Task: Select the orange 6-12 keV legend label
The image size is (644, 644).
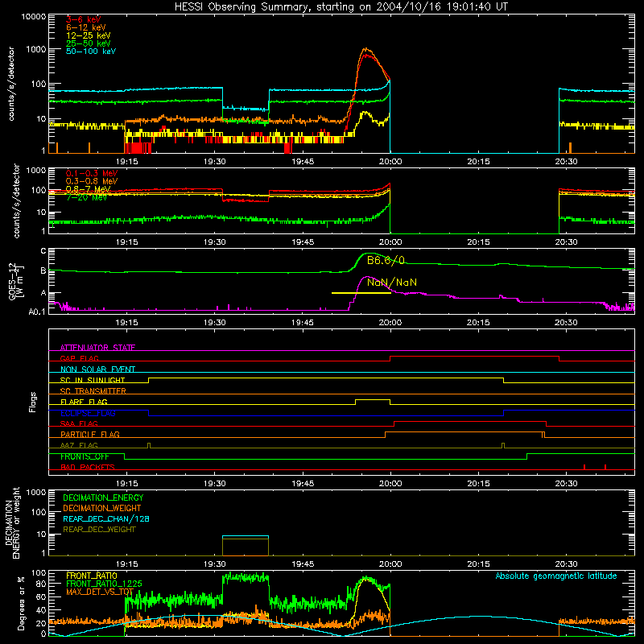Action: (x=86, y=27)
